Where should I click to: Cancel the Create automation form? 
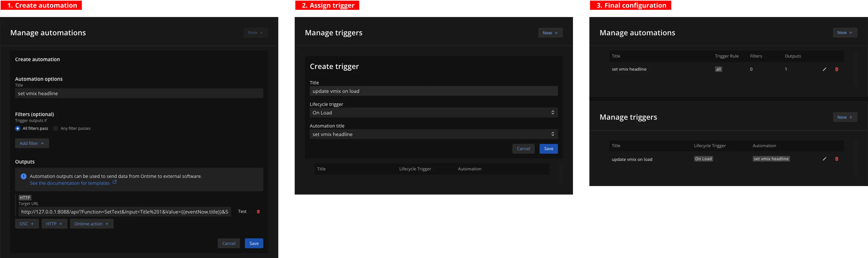[x=229, y=243]
